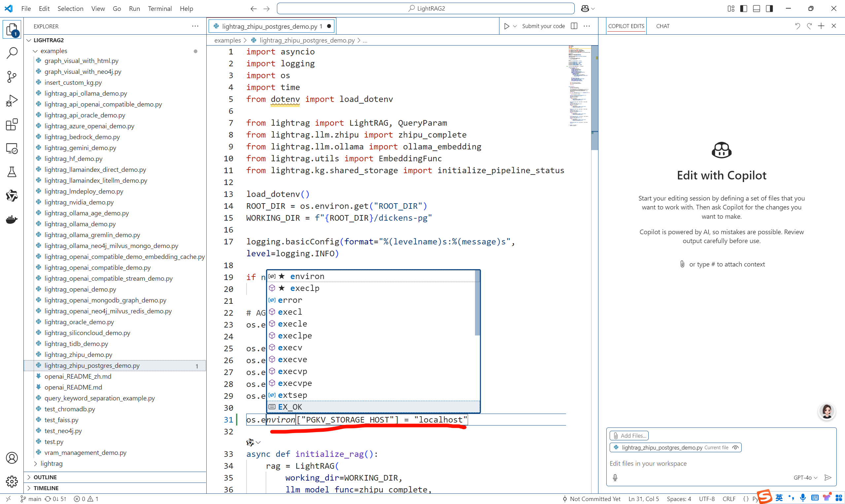Viewport: 845px width, 504px height.
Task: Click the editor vertical scrollbar slider
Action: (x=594, y=99)
